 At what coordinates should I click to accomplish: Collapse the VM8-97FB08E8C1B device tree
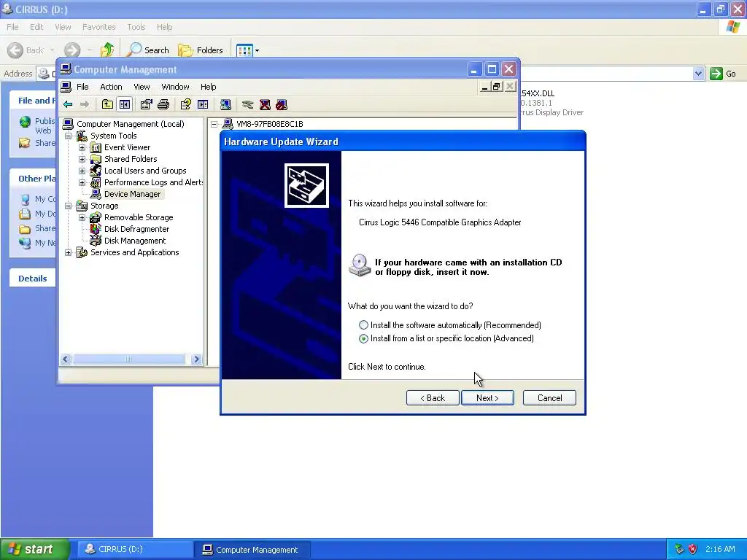[214, 124]
